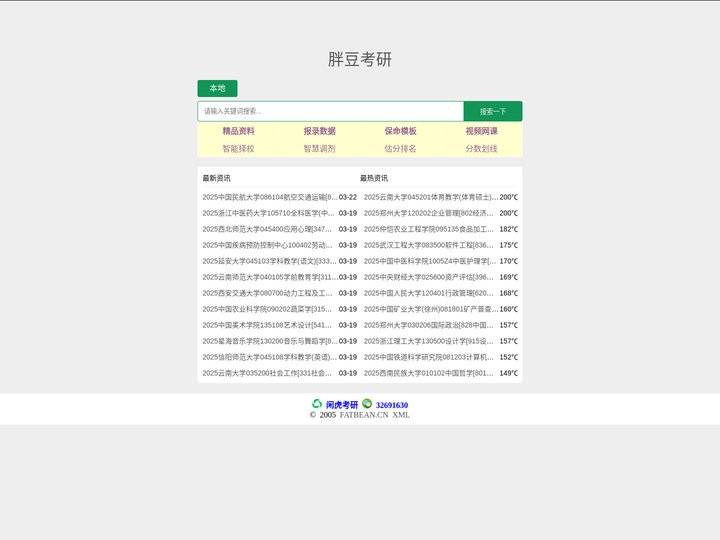Open the 智慧调剂 menu item
This screenshot has height=540, width=720.
[x=320, y=148]
